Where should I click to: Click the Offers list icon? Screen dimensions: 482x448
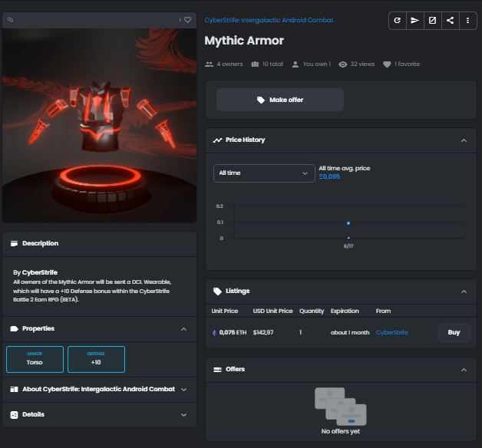tap(217, 370)
